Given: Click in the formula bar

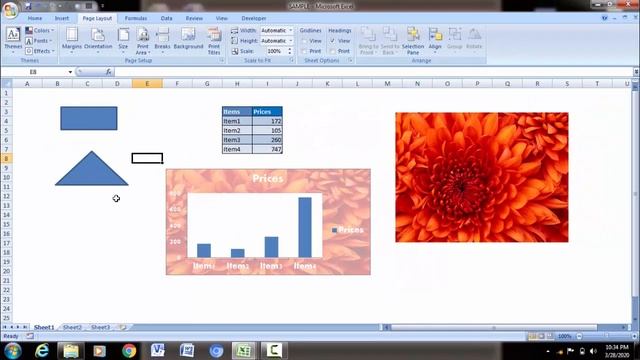Looking at the screenshot, I should pos(373,72).
